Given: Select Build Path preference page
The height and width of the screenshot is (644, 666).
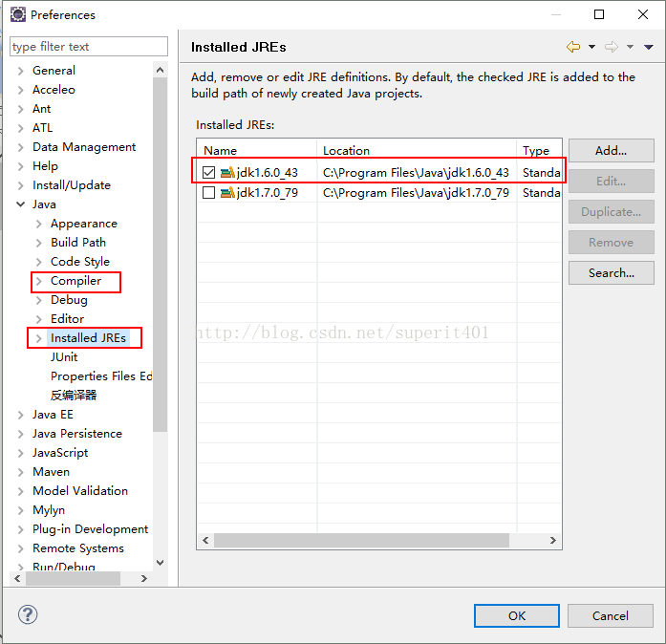Looking at the screenshot, I should click(78, 242).
